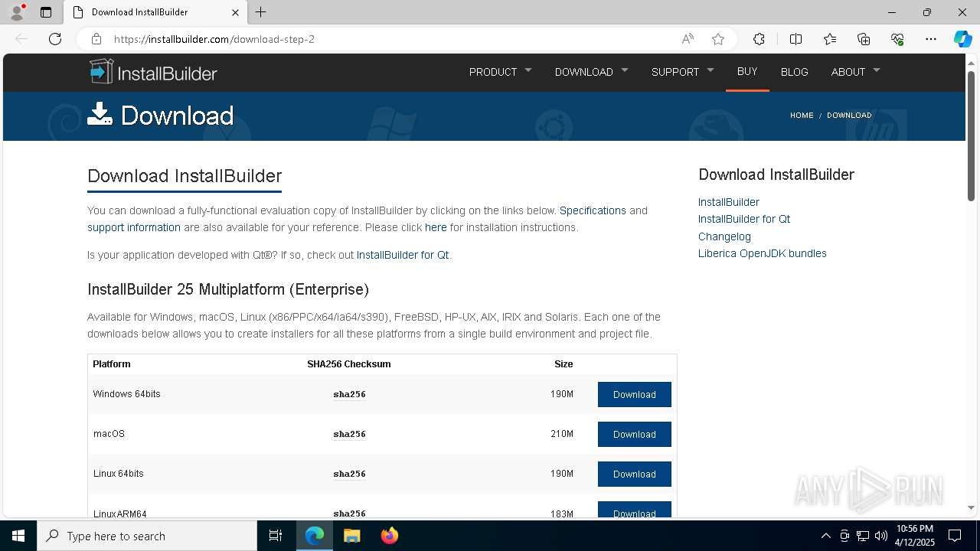Click HOME in the breadcrumb
Viewport: 980px width, 551px height.
(802, 116)
